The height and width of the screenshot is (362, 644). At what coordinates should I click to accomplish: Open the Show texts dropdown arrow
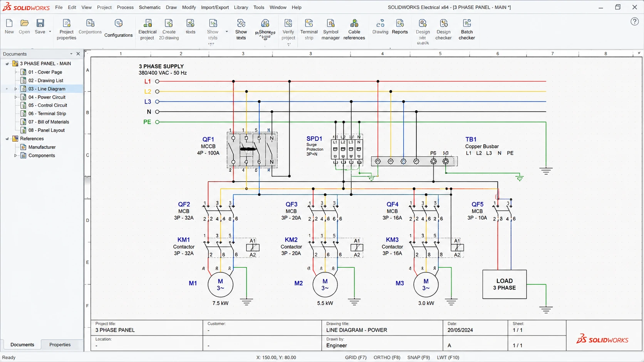coord(227,32)
